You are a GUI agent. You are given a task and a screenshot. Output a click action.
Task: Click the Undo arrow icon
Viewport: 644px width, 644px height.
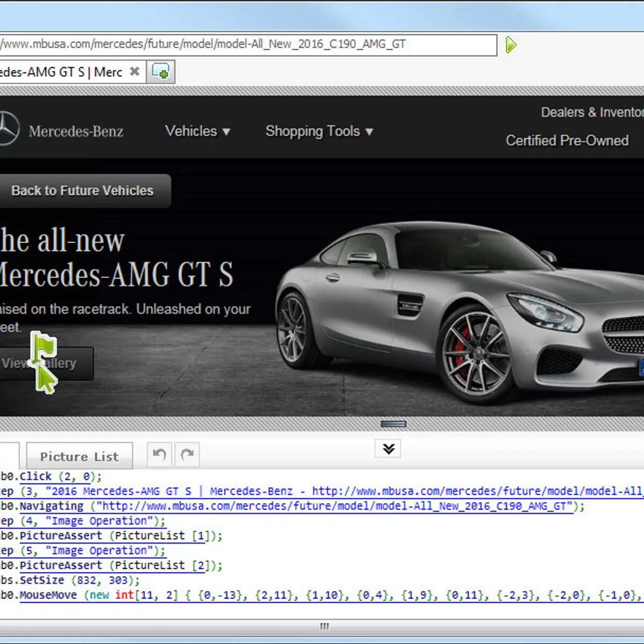tap(159, 455)
